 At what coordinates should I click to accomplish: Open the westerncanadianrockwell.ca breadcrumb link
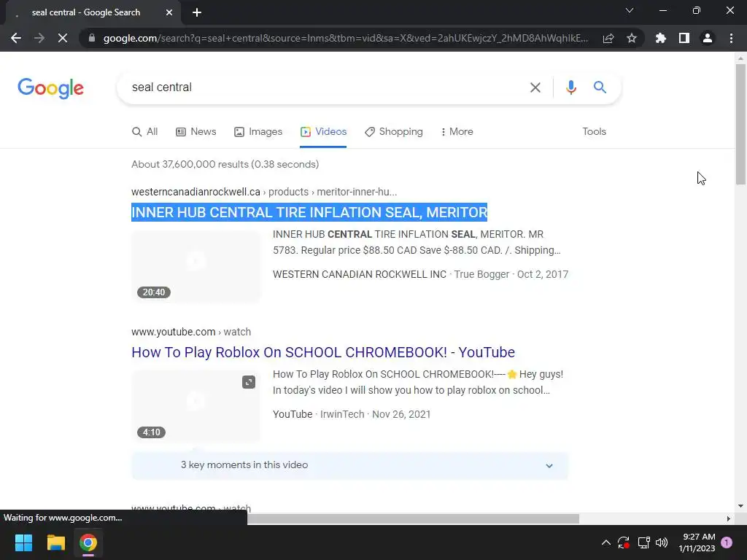[264, 192]
